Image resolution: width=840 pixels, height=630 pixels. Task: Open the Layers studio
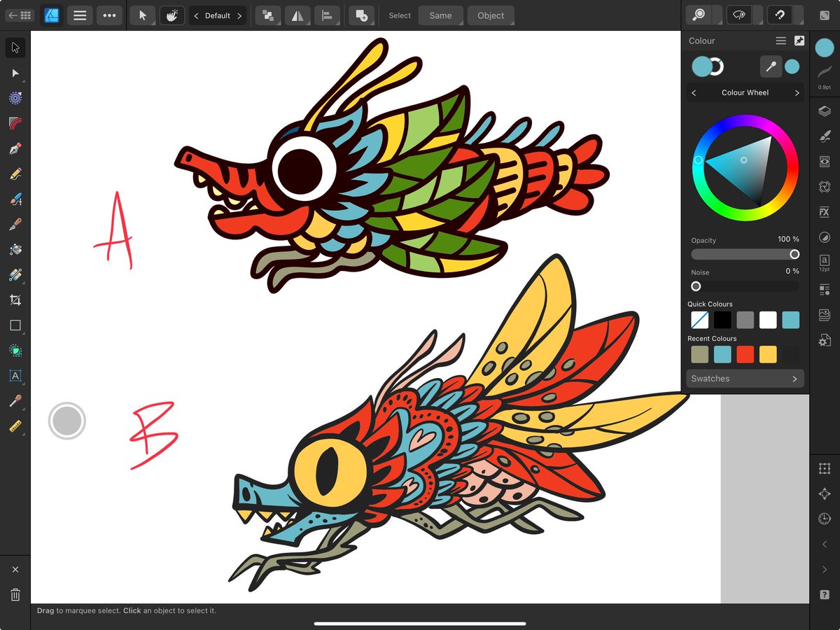[x=825, y=111]
